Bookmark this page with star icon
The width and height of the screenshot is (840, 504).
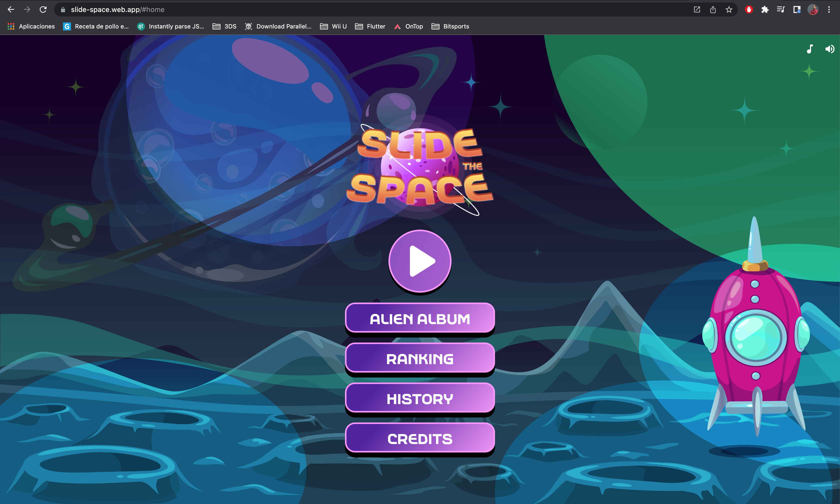(x=729, y=9)
